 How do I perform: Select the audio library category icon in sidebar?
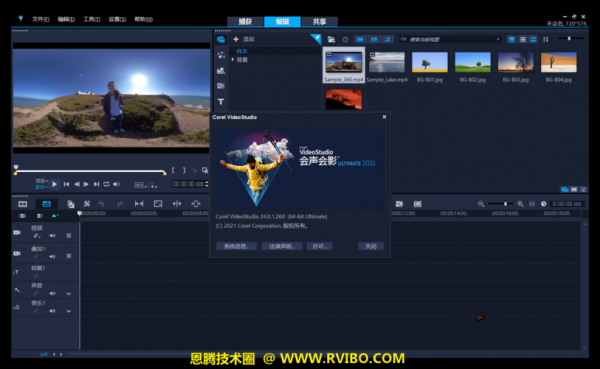(221, 55)
